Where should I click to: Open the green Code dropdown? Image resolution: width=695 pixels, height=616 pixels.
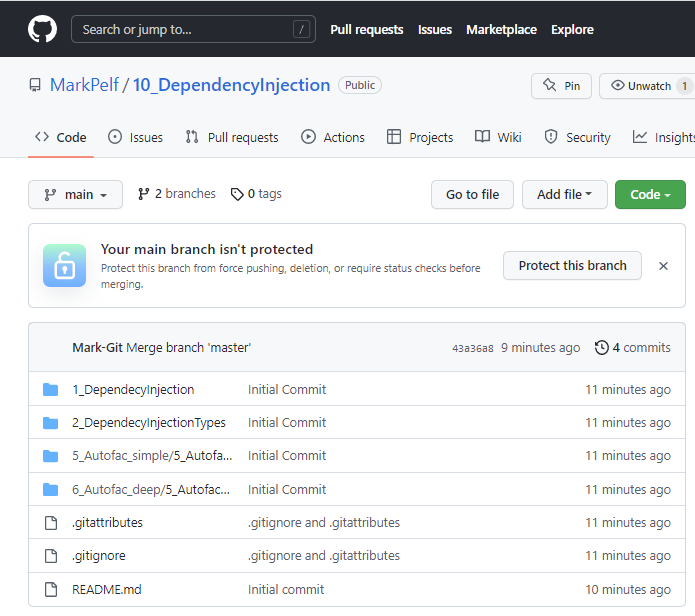[x=650, y=195]
